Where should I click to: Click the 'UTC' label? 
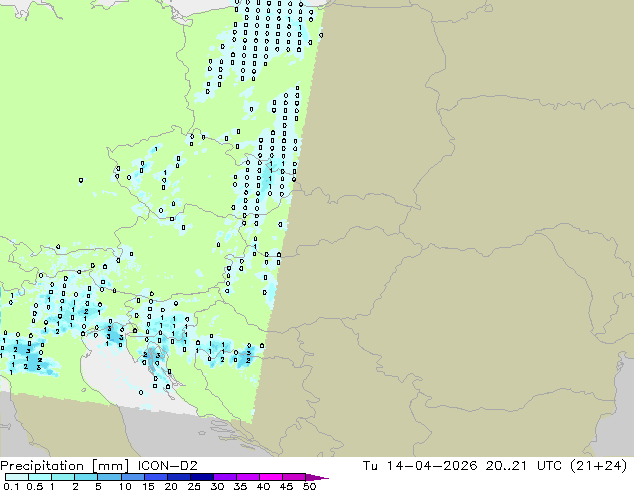click(x=550, y=466)
